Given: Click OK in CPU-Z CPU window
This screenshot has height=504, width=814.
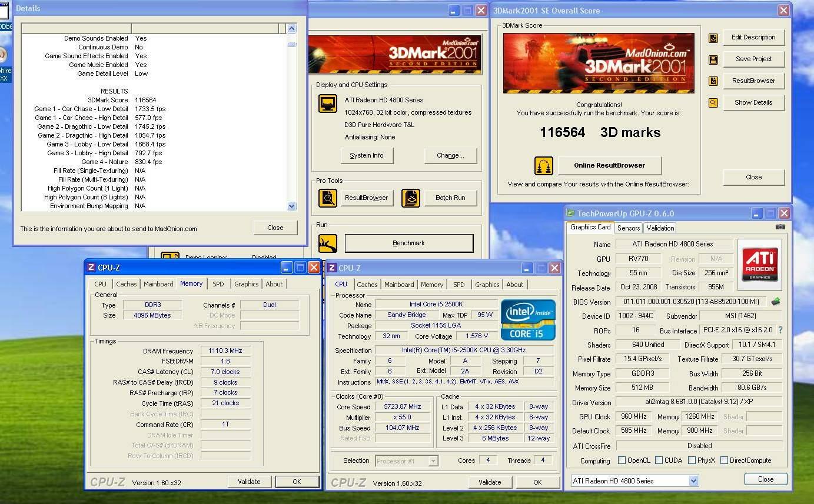Looking at the screenshot, I should (x=537, y=482).
